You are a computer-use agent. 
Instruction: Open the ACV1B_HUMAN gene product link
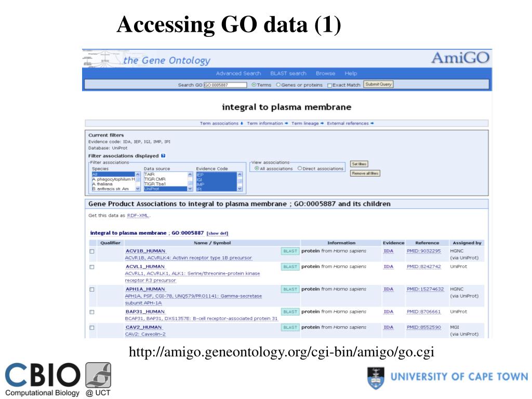[x=145, y=251]
